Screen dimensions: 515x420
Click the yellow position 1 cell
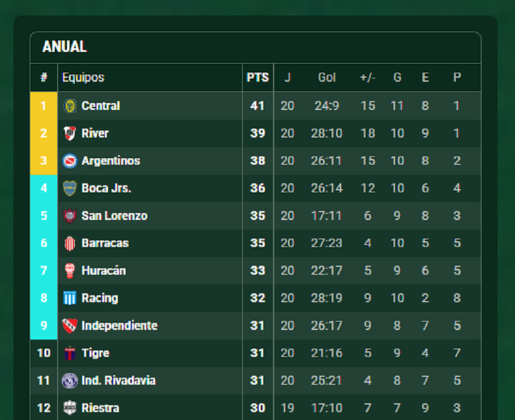[44, 106]
